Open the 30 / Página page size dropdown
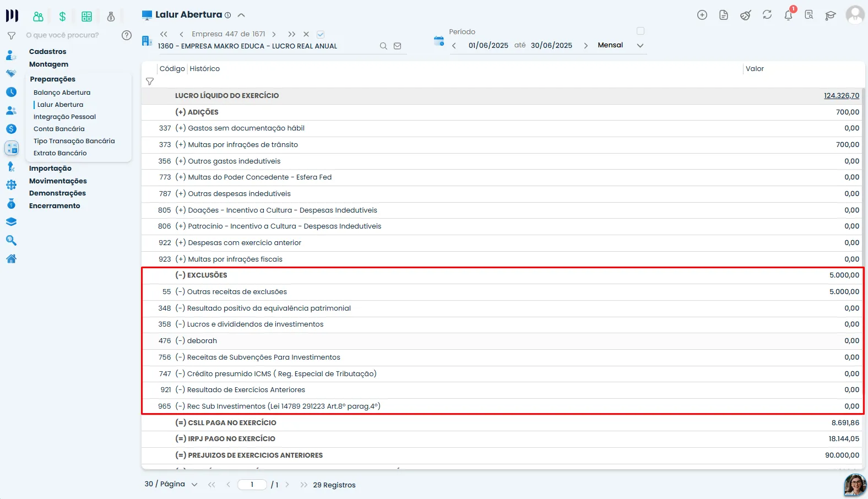868x499 pixels. coord(171,484)
